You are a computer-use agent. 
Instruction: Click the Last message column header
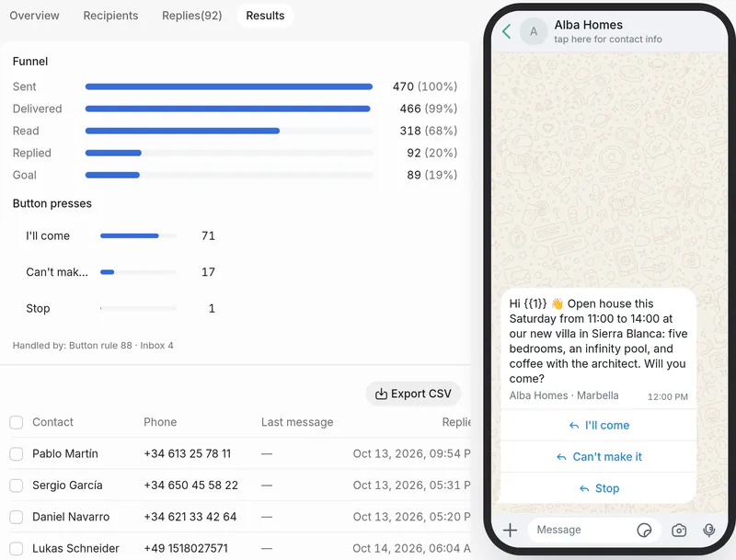click(297, 422)
